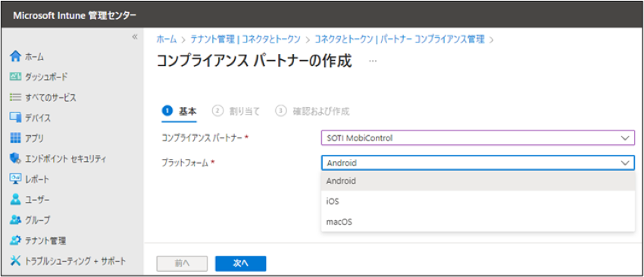The height and width of the screenshot is (277, 644).
Task: Switch to the 割り当て step tab
Action: click(236, 111)
